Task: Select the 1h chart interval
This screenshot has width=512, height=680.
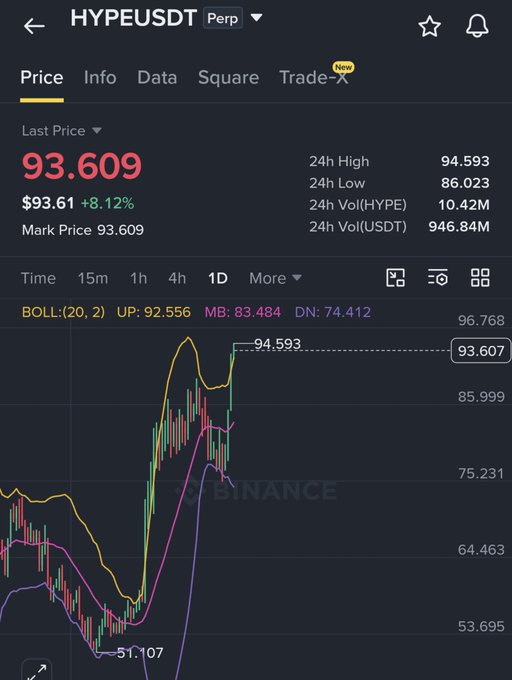Action: pyautogui.click(x=138, y=278)
